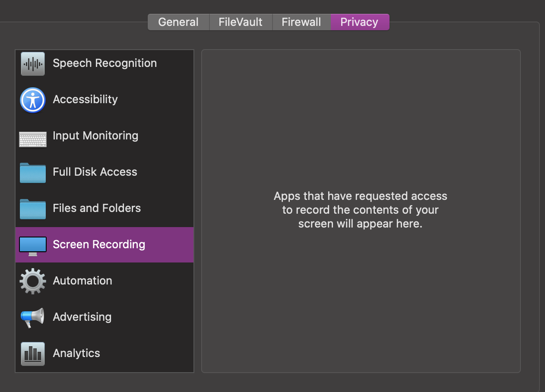Select the Analytics label in the list
The height and width of the screenshot is (392, 545).
[x=76, y=353]
